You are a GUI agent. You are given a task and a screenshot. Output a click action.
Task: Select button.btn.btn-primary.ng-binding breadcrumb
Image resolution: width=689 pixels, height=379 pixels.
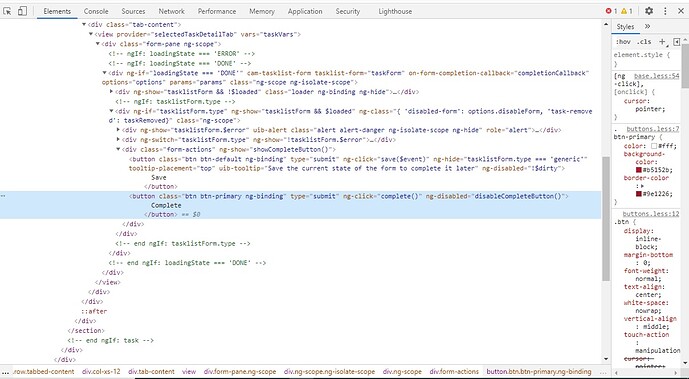point(539,372)
